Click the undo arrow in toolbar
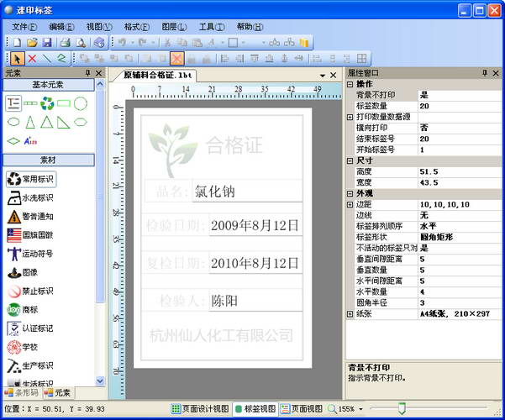 tap(122, 42)
